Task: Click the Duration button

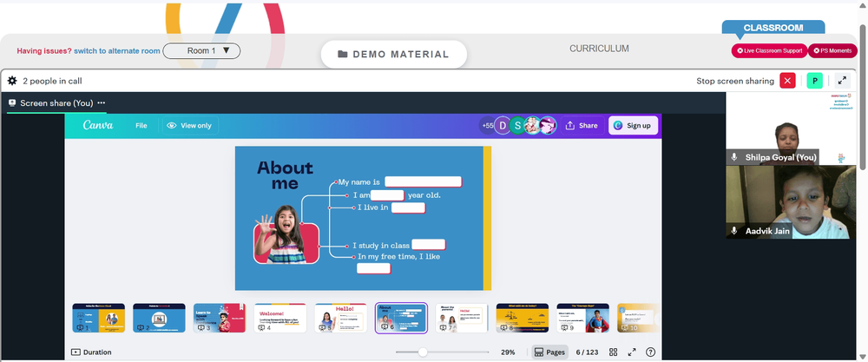Action: pyautogui.click(x=91, y=352)
